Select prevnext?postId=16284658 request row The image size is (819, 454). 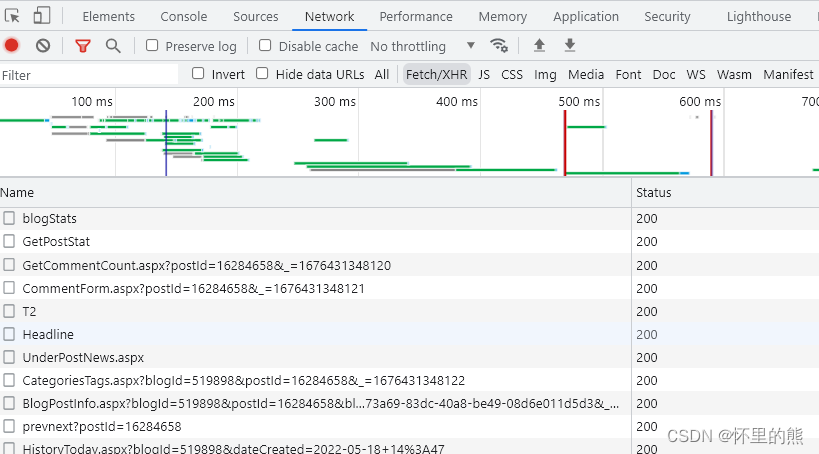point(410,426)
